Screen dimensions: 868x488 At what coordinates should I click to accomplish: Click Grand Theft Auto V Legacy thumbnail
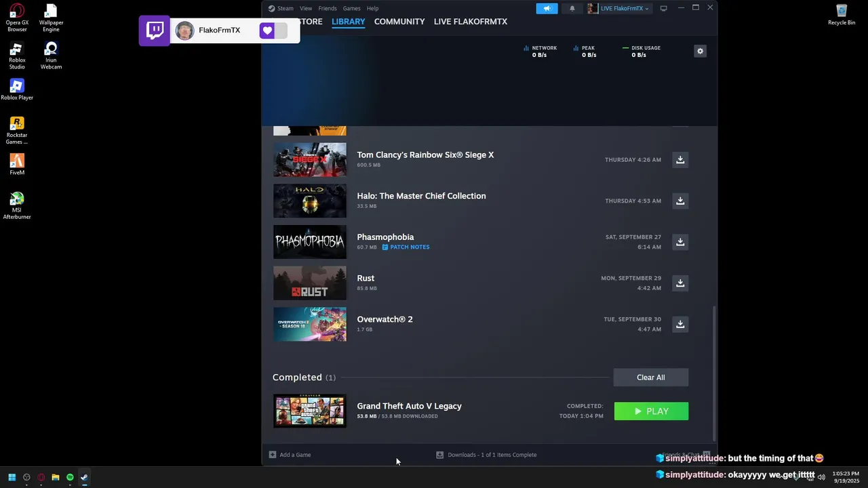coord(310,411)
